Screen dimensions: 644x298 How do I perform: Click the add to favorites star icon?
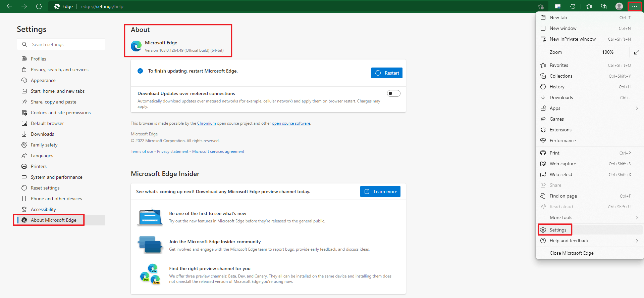pos(541,6)
